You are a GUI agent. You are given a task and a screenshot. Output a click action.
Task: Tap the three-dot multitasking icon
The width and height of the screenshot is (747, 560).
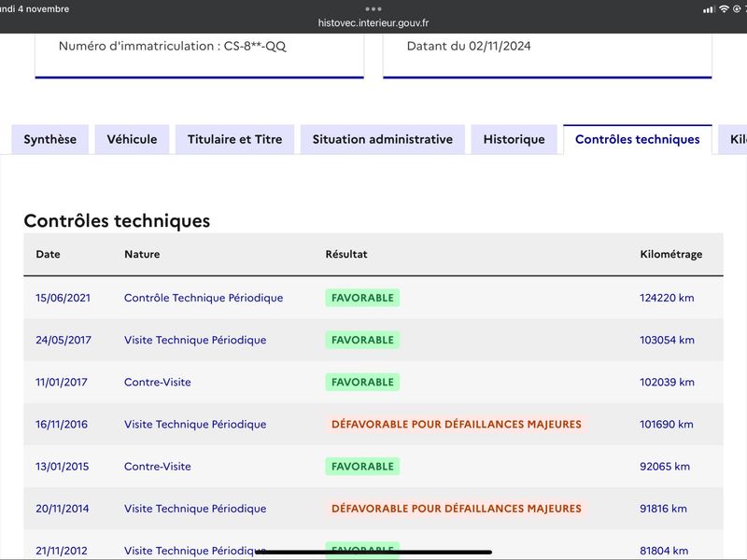[373, 8]
